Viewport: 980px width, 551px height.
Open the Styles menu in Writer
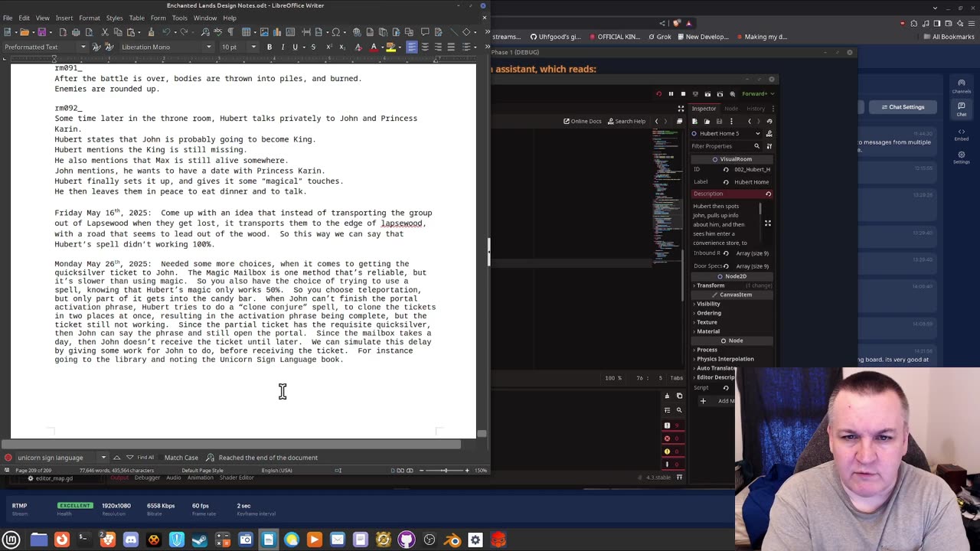[114, 18]
